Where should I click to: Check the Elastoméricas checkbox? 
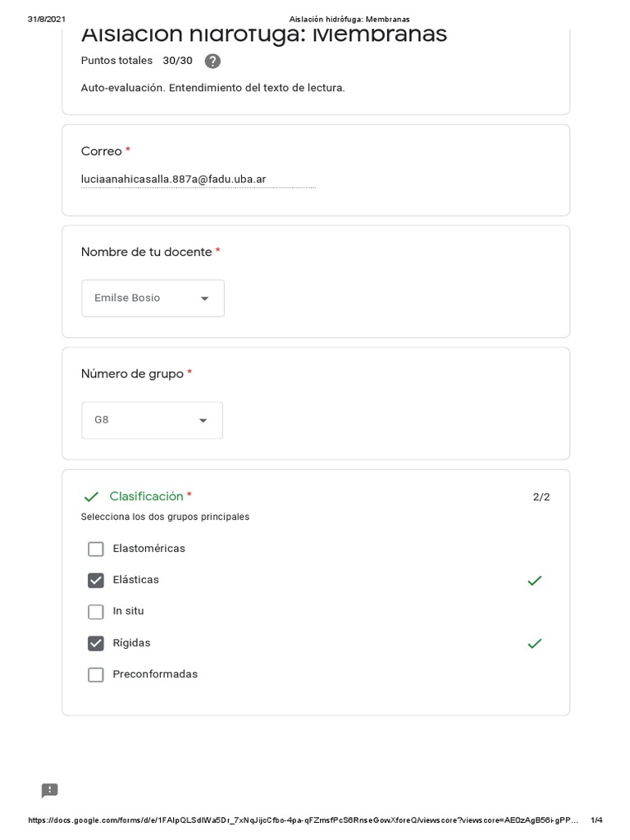96,549
